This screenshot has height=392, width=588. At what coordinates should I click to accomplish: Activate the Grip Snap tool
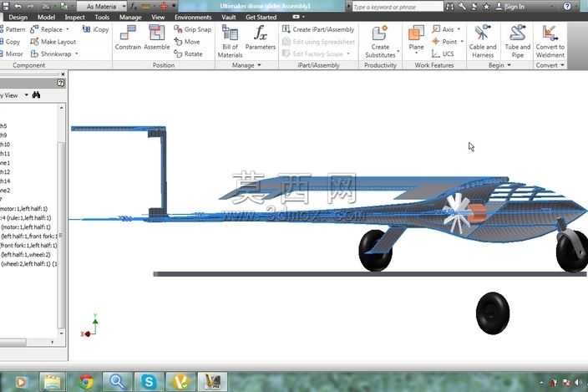click(193, 29)
